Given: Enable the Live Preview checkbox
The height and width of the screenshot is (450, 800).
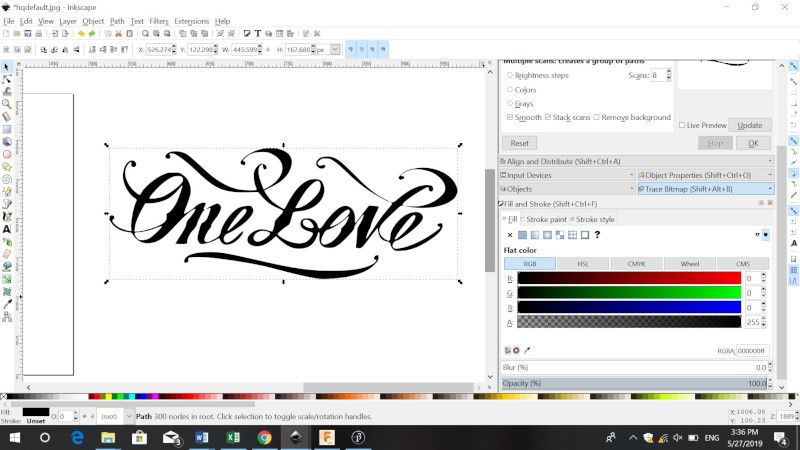Looking at the screenshot, I should pos(681,125).
